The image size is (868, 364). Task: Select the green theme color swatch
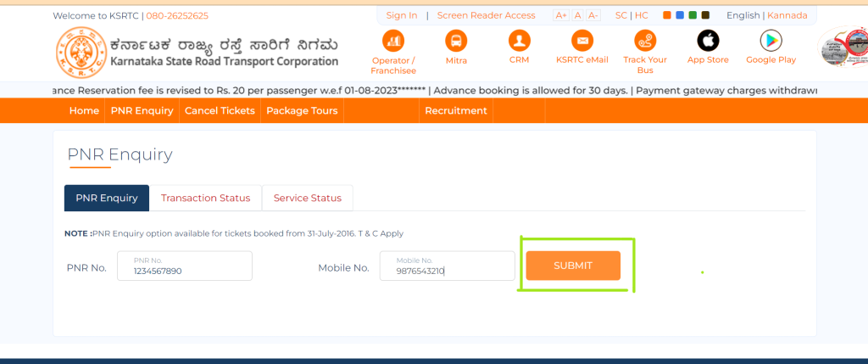[693, 15]
